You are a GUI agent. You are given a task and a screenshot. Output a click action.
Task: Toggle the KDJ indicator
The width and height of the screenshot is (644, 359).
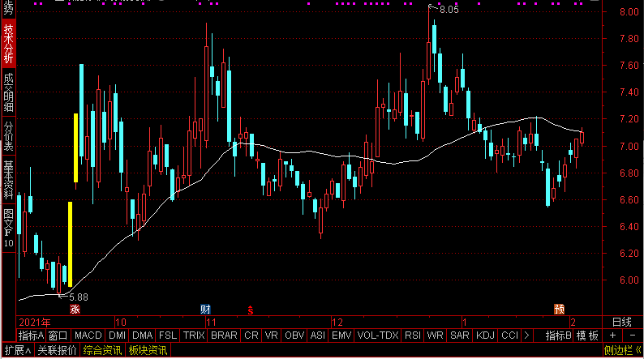(x=485, y=335)
